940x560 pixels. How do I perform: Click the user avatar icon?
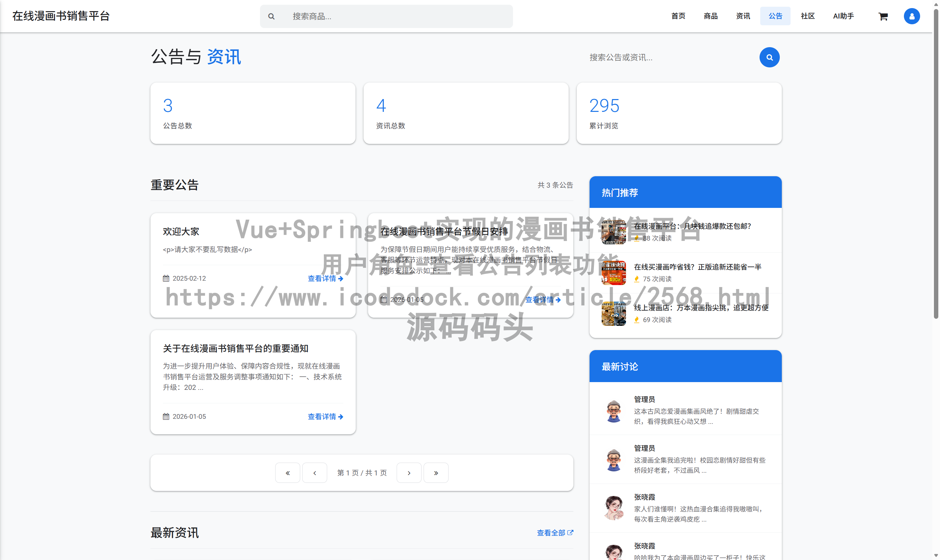tap(912, 16)
